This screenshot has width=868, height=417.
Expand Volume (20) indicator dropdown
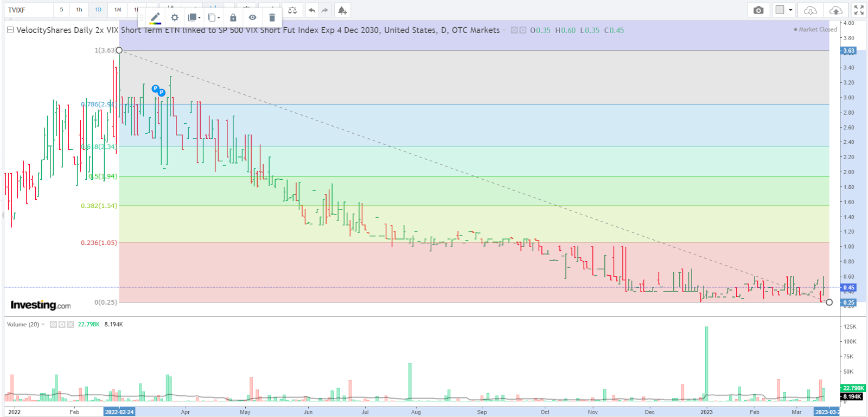(x=43, y=325)
